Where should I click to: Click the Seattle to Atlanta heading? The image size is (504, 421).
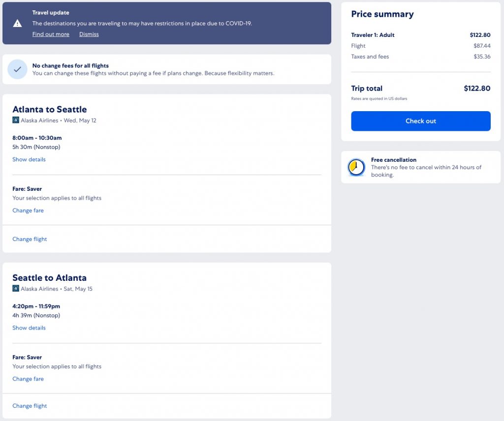(49, 277)
